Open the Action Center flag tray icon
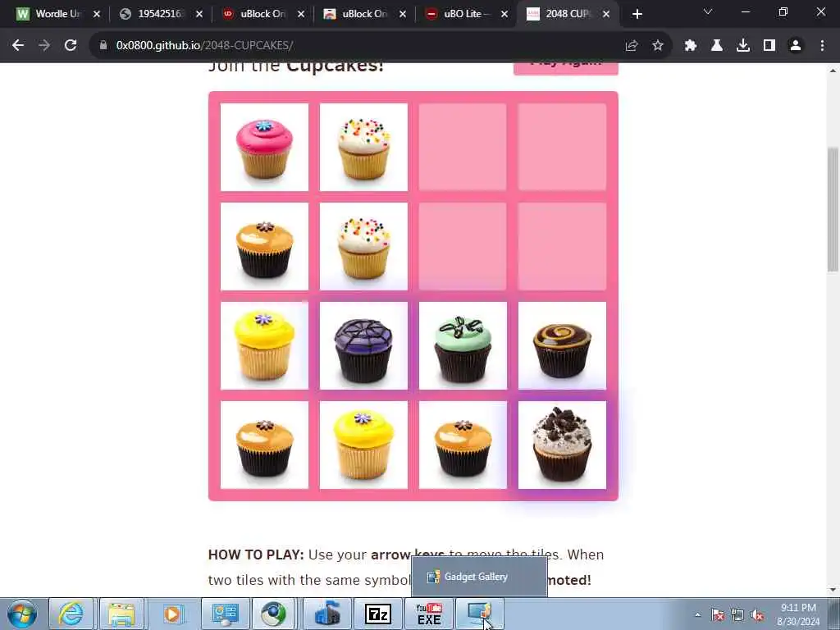This screenshot has height=630, width=840. click(x=718, y=615)
